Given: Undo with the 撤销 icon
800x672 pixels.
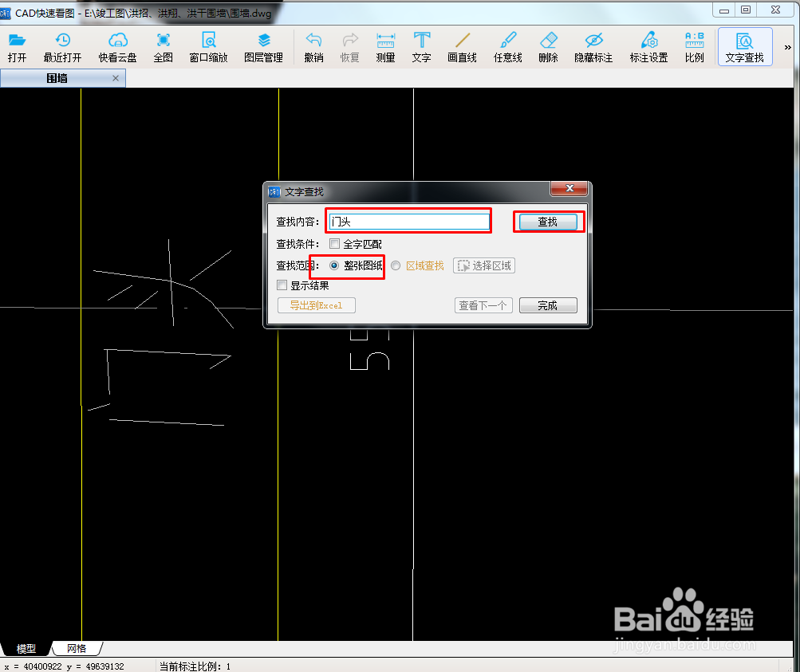Looking at the screenshot, I should point(313,47).
